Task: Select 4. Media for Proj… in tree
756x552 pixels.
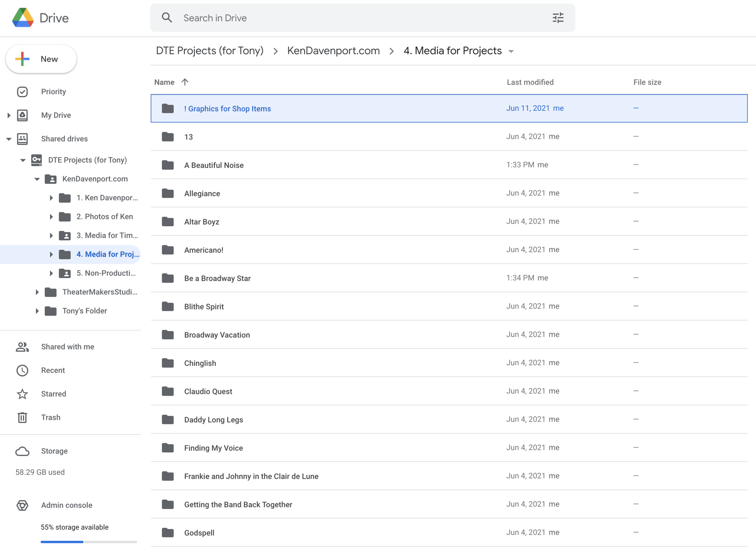Action: click(70, 255)
